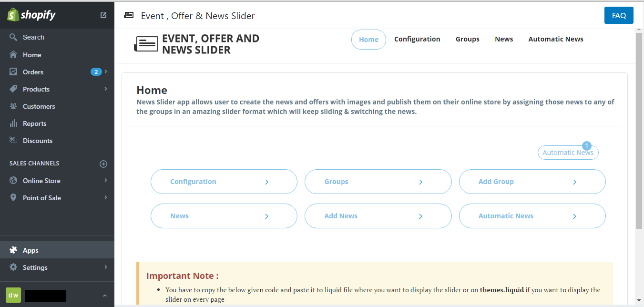Click the themes.liquid bold text
644x307 pixels.
click(502, 290)
